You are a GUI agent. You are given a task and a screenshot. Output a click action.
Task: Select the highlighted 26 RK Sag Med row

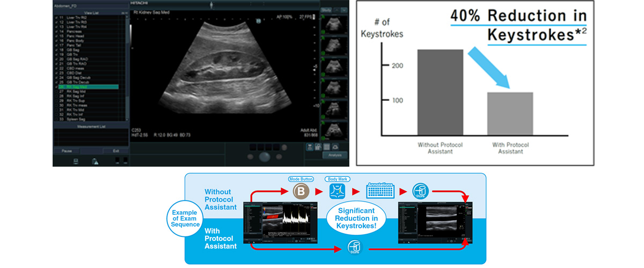(x=89, y=87)
